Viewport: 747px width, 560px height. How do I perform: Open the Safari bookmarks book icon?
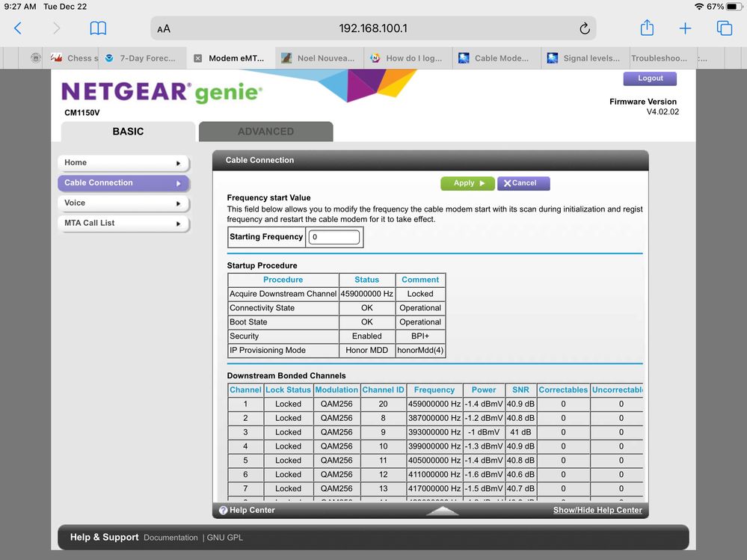98,28
